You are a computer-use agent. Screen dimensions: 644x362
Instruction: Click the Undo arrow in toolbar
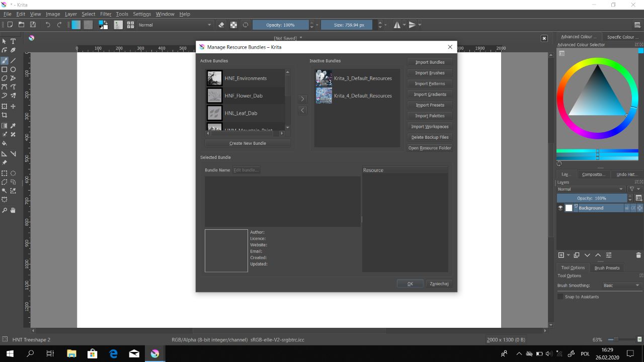(x=48, y=25)
